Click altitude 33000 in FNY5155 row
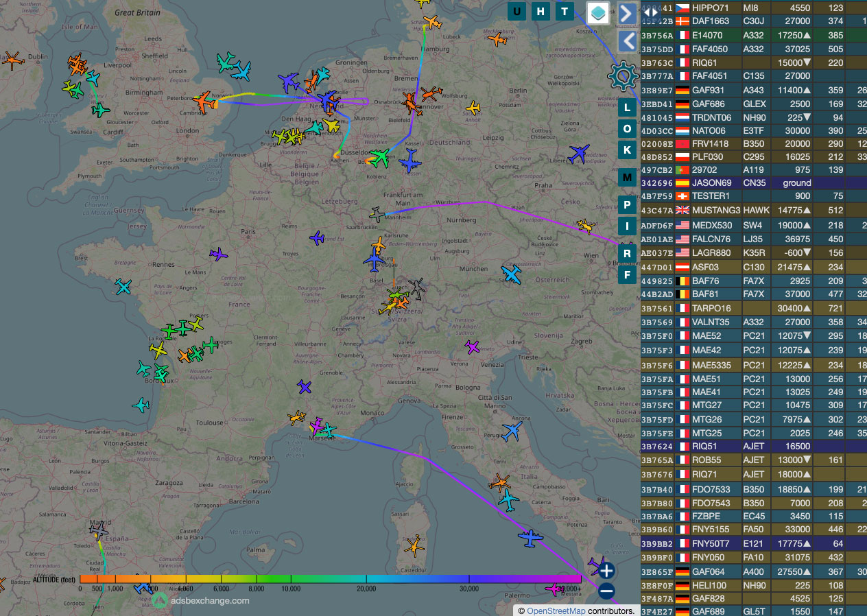Image resolution: width=867 pixels, height=616 pixels. 796,530
